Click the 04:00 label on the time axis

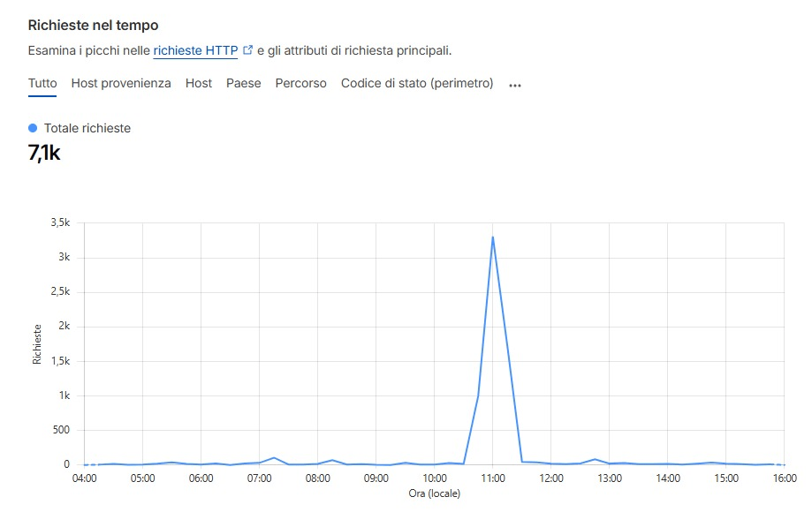pyautogui.click(x=84, y=478)
